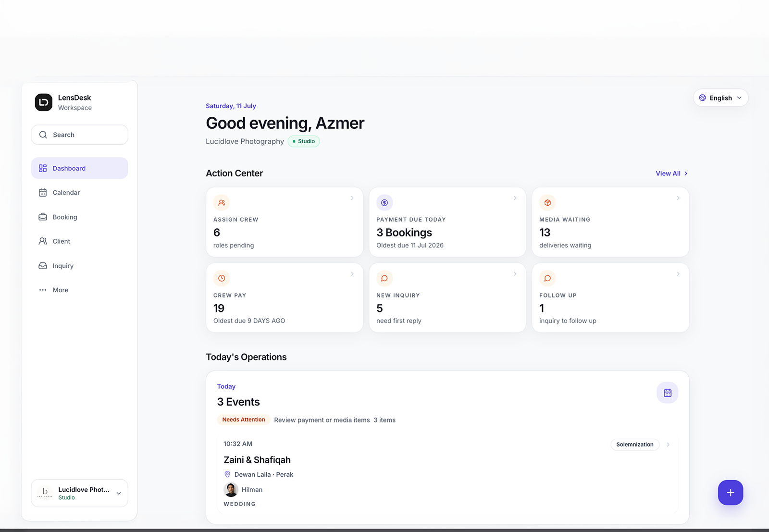Click Hilman's avatar photo
769x532 pixels.
pyautogui.click(x=231, y=490)
